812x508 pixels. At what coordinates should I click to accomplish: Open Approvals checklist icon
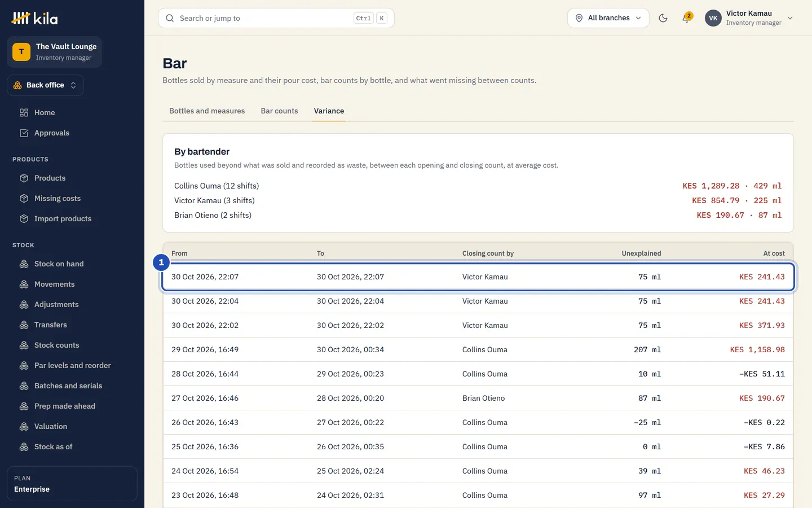pos(24,133)
